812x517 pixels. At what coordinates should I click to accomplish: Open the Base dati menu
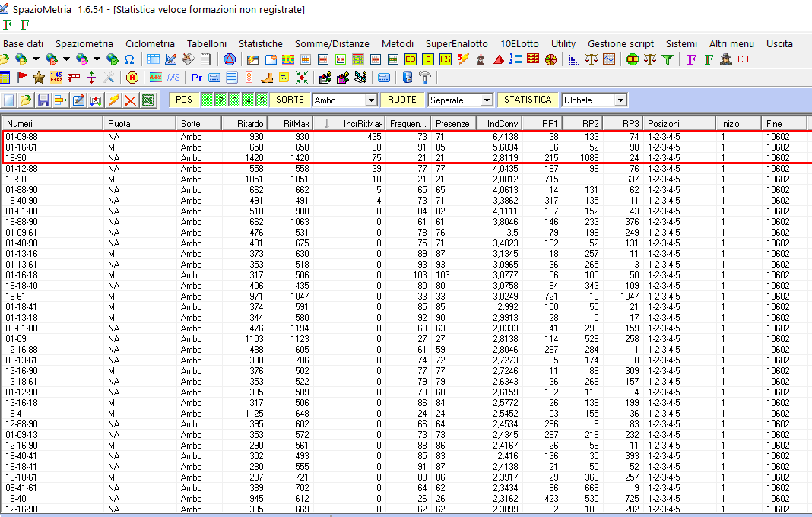point(24,44)
